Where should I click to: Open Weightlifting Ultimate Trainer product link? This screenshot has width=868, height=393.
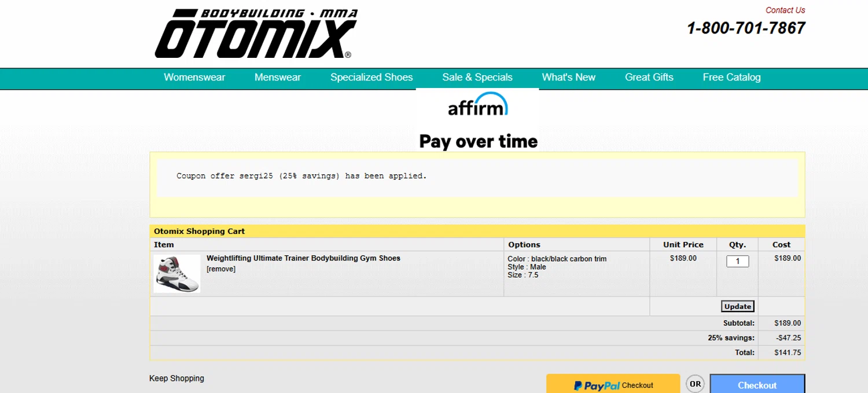pos(303,258)
